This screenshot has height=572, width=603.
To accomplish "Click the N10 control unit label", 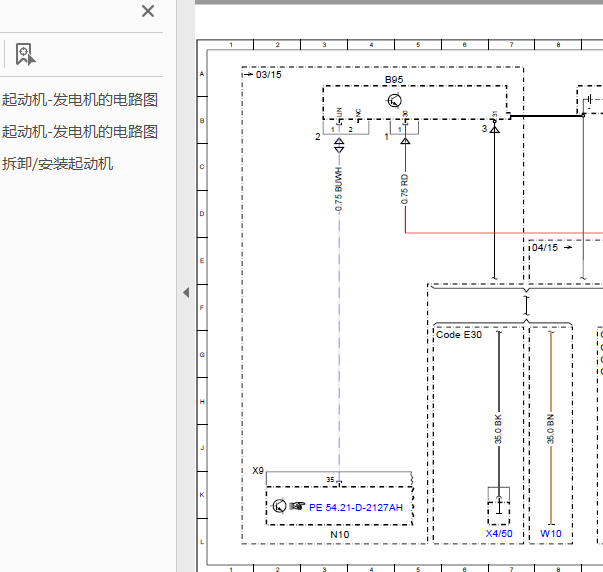I will pos(340,534).
